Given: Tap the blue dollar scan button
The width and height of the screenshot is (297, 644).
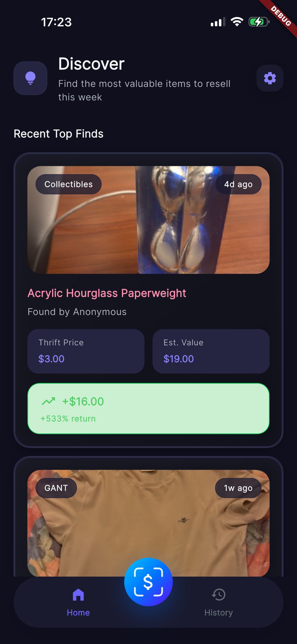Looking at the screenshot, I should point(148,582).
